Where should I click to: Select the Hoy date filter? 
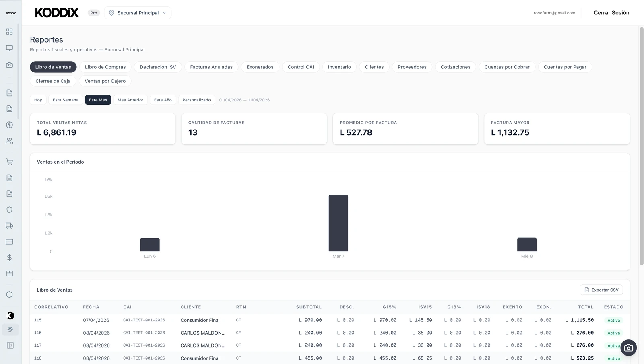pos(38,100)
